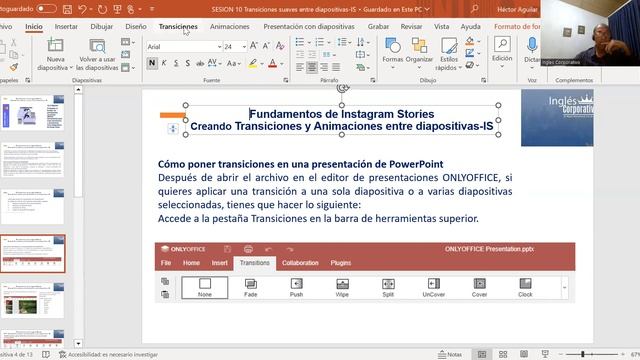
Task: Open the slide section dropdown
Action: 128,67
